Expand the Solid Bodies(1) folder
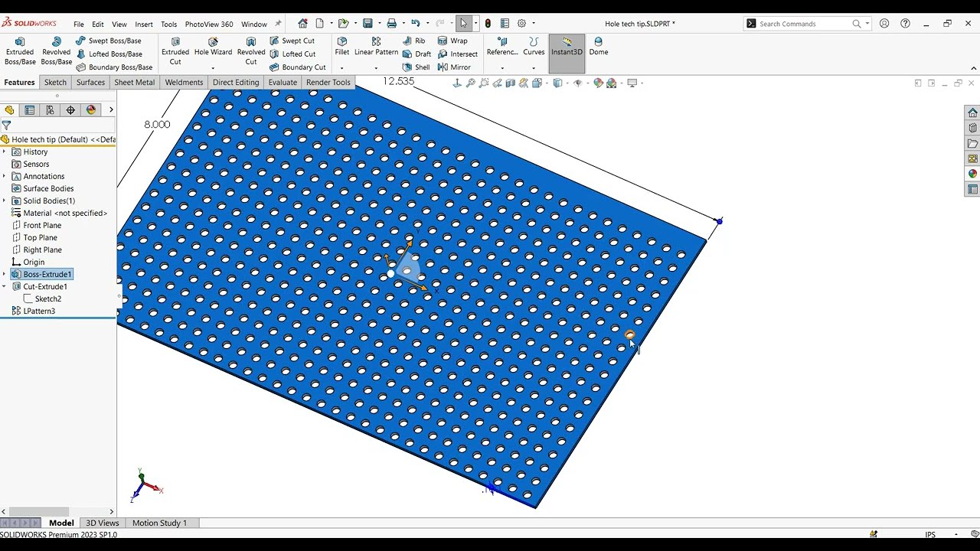This screenshot has width=980, height=551. (5, 201)
